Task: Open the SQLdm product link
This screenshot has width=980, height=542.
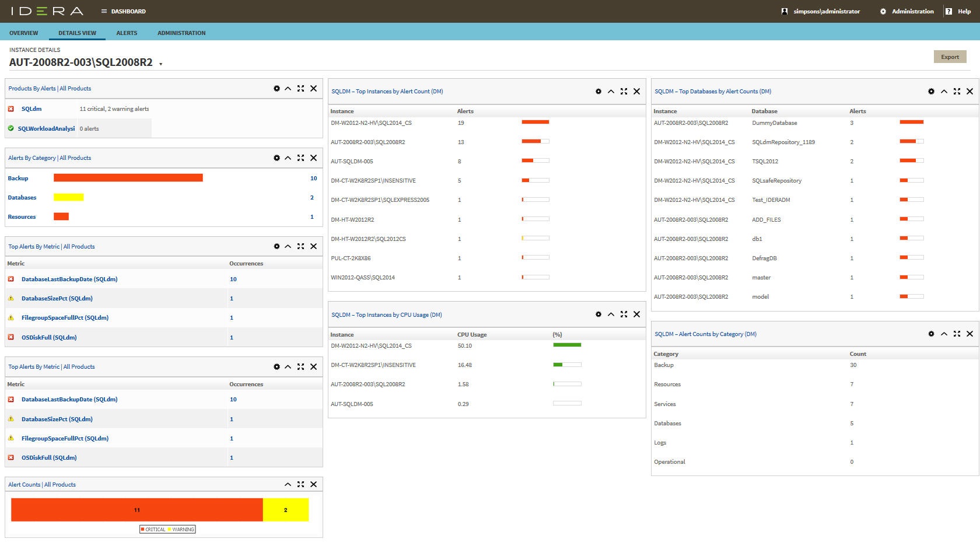Action: point(32,109)
